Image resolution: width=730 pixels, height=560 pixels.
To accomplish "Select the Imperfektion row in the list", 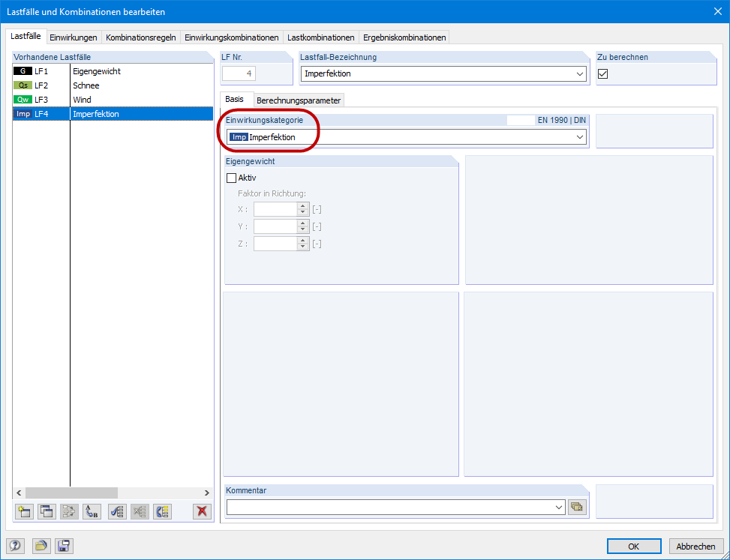I will point(113,114).
